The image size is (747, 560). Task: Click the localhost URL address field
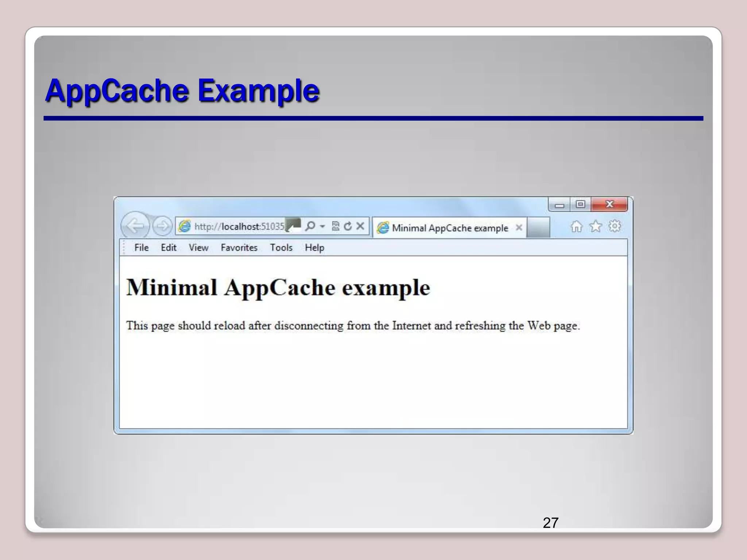pyautogui.click(x=239, y=226)
